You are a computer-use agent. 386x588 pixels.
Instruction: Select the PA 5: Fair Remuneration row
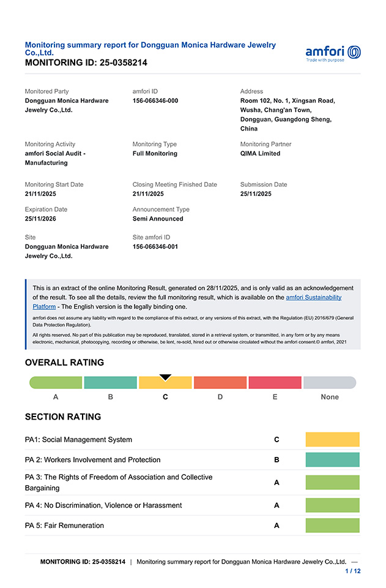64,526
